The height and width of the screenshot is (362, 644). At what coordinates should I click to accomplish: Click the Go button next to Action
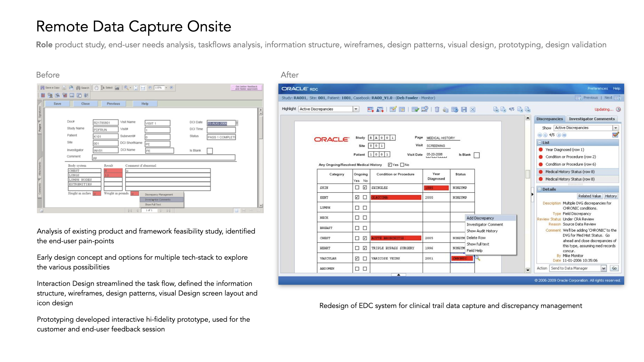tap(614, 268)
